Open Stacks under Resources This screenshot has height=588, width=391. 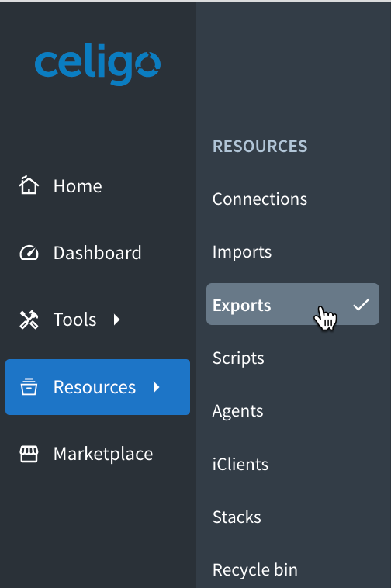[237, 517]
